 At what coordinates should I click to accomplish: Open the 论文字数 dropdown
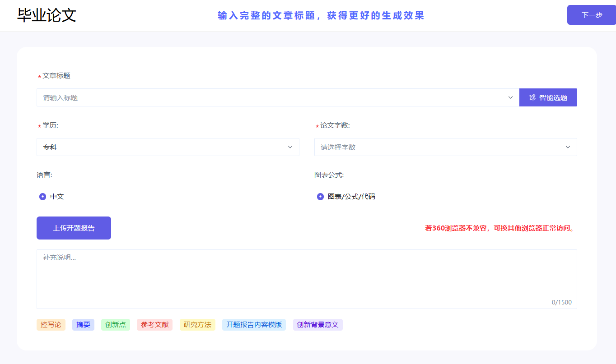(x=445, y=147)
